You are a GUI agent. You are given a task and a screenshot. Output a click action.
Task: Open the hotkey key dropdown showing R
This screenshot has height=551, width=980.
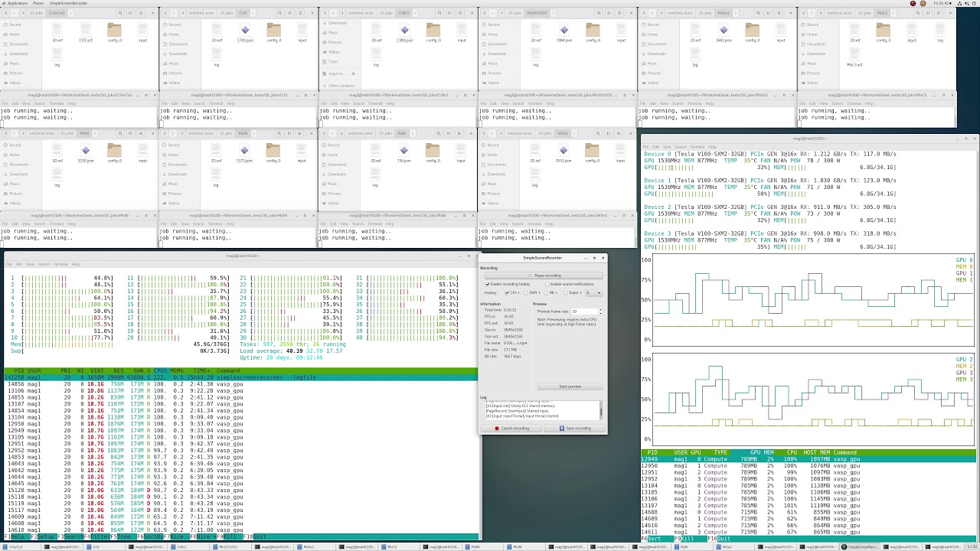click(593, 292)
